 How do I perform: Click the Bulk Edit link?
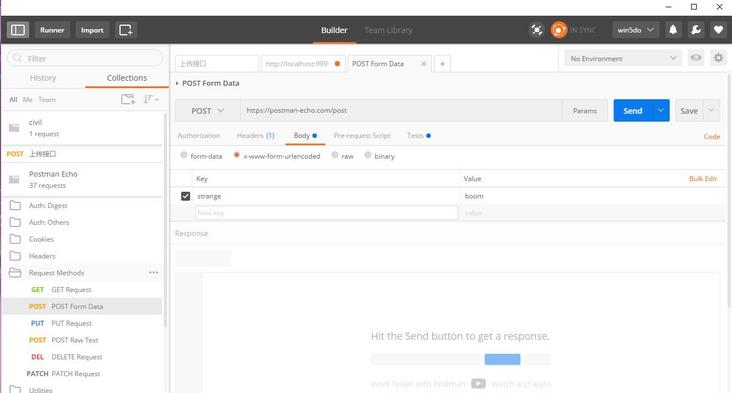click(703, 178)
